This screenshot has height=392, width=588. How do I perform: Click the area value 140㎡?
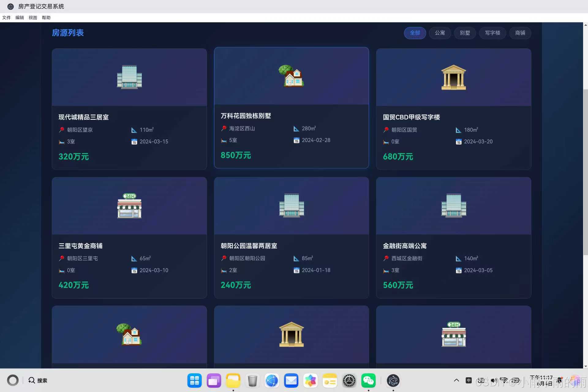[471, 258]
